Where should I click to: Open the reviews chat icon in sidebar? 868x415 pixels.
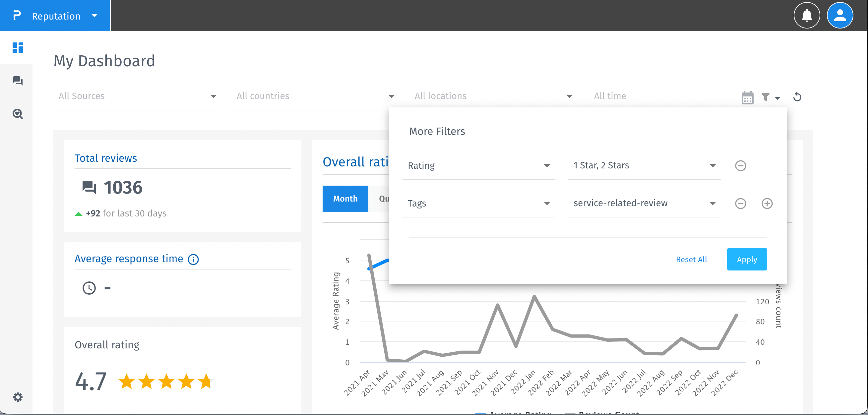tap(18, 81)
